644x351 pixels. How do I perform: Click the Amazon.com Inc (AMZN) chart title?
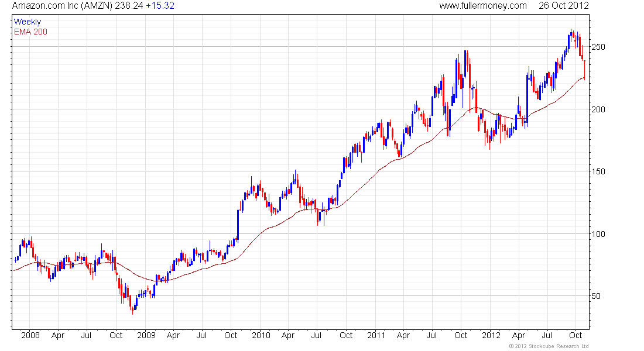click(x=62, y=6)
